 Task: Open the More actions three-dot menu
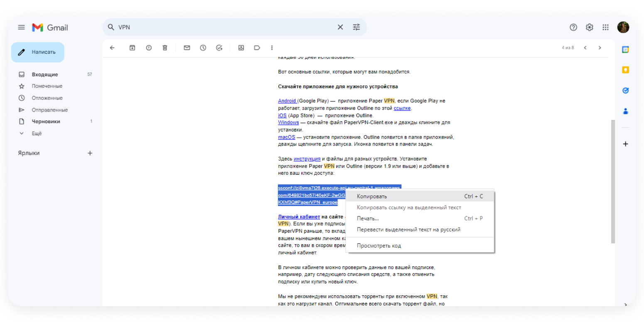coord(272,48)
